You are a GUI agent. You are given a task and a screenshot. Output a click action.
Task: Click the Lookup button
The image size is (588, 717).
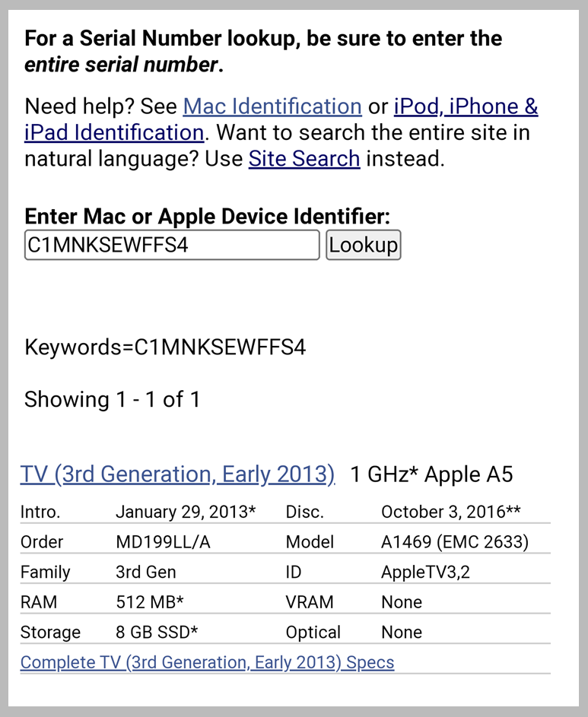(x=364, y=245)
